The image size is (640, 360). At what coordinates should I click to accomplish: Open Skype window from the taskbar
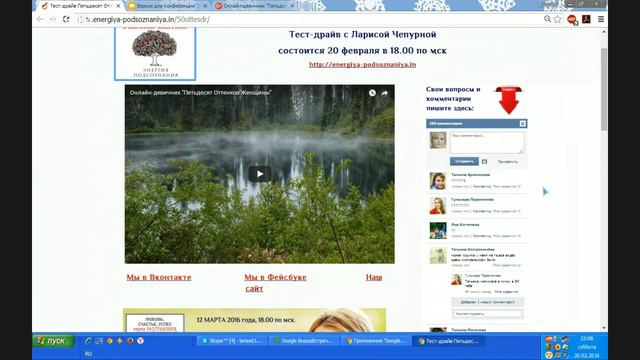tap(232, 341)
